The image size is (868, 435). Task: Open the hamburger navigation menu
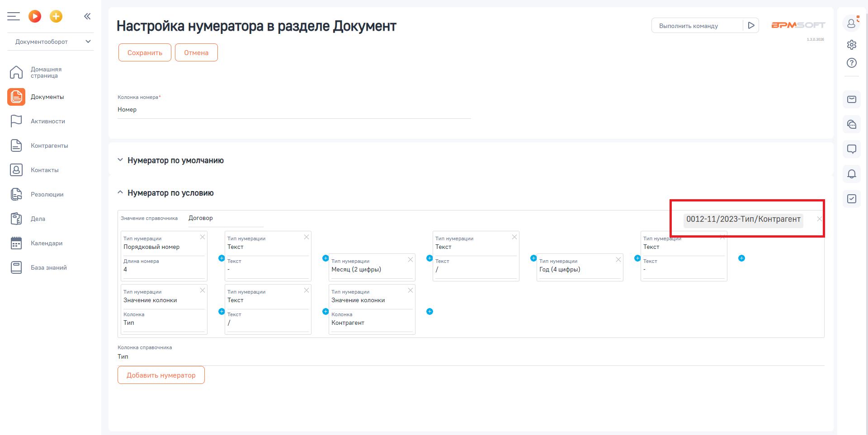click(14, 17)
